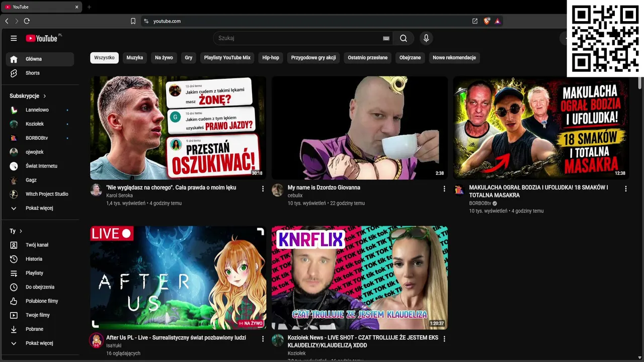The height and width of the screenshot is (362, 644).
Task: Select the Muzyka filter chip
Action: click(135, 58)
